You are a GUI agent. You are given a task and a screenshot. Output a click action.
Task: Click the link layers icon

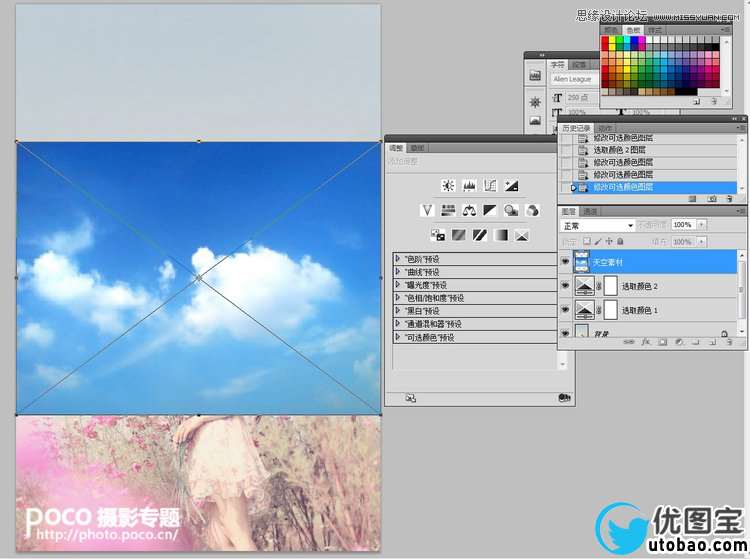(x=629, y=342)
